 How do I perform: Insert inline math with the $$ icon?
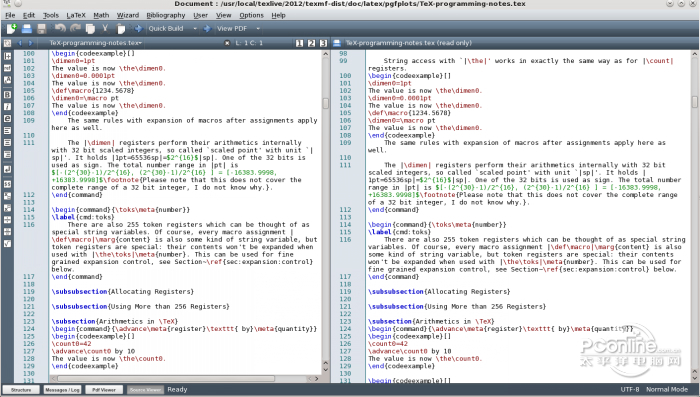8,184
